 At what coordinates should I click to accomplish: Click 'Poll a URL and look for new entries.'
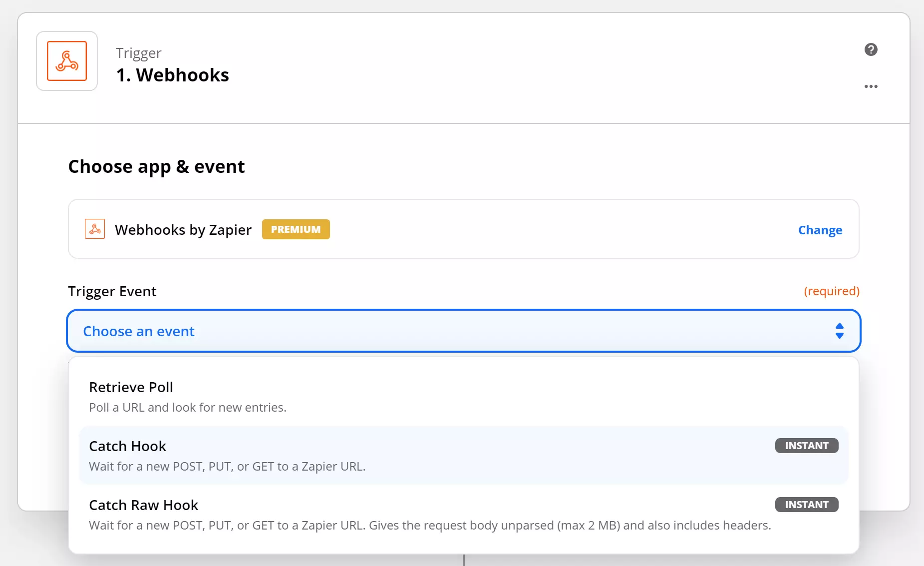click(188, 408)
